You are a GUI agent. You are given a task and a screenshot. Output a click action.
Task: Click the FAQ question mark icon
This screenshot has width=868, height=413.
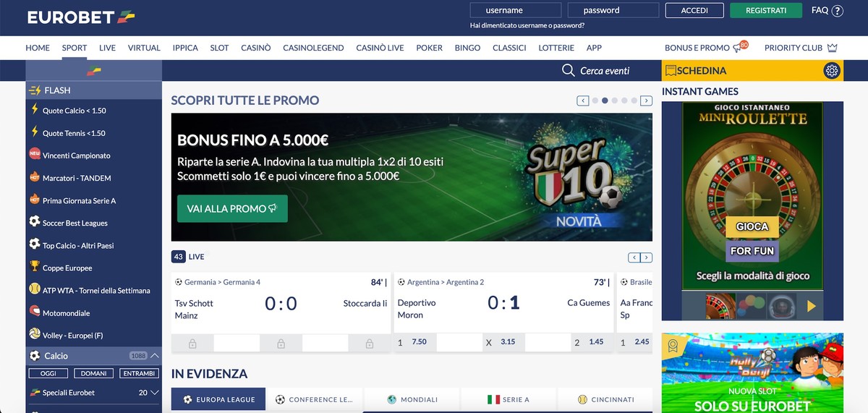point(838,11)
